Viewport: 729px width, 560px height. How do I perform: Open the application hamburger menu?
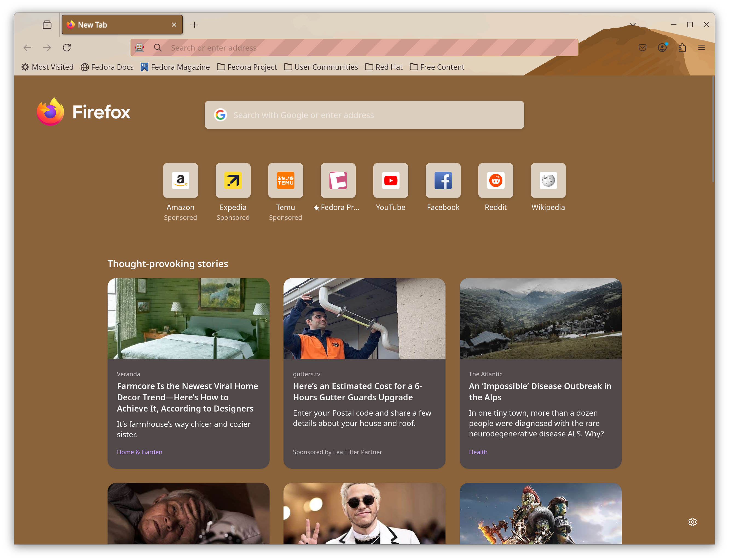click(702, 48)
